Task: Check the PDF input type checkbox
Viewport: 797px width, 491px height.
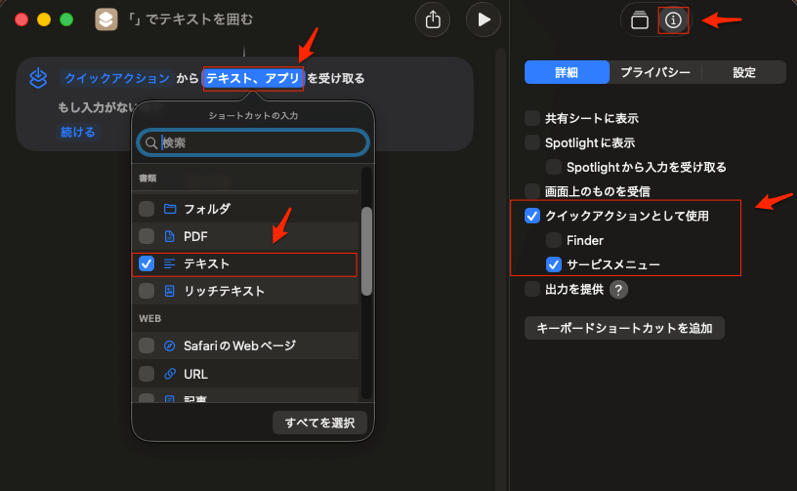Action: tap(146, 236)
